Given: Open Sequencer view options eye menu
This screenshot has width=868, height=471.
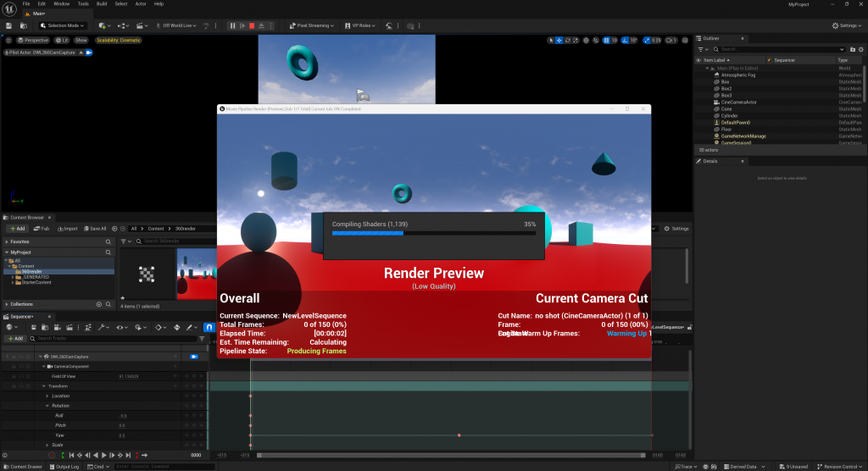Looking at the screenshot, I should click(x=121, y=328).
